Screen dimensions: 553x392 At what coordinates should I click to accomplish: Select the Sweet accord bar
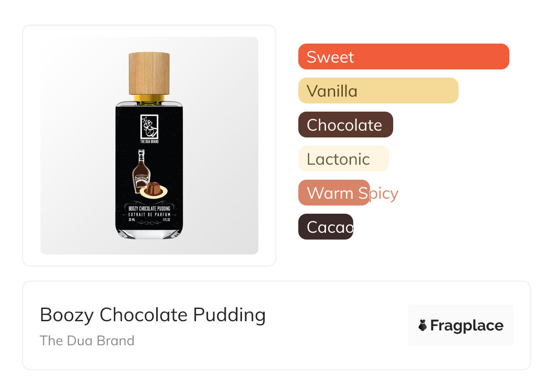click(403, 57)
